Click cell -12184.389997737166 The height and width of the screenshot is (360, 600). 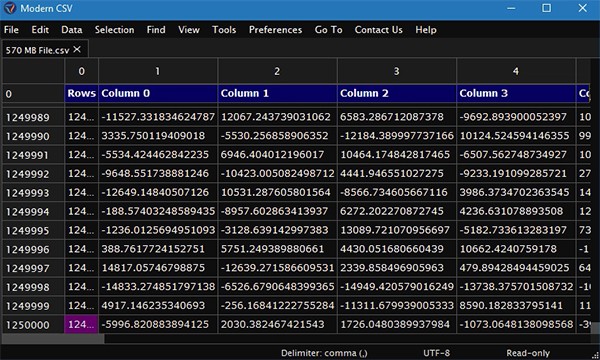(x=396, y=136)
